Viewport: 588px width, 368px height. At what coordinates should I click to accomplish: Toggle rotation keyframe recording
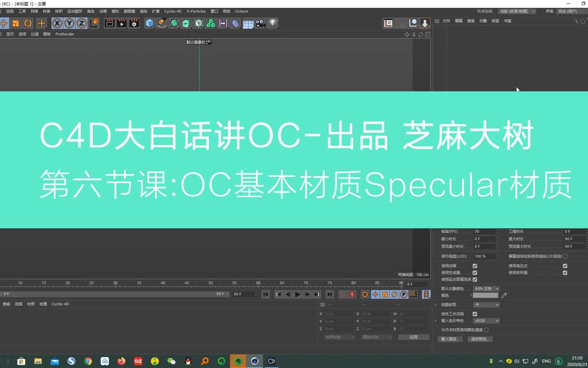click(394, 294)
